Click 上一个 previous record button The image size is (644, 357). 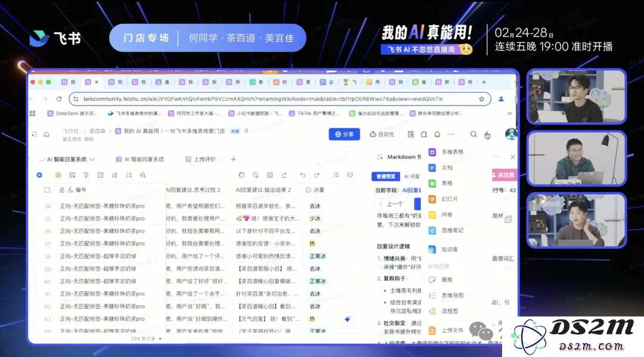pos(391,203)
